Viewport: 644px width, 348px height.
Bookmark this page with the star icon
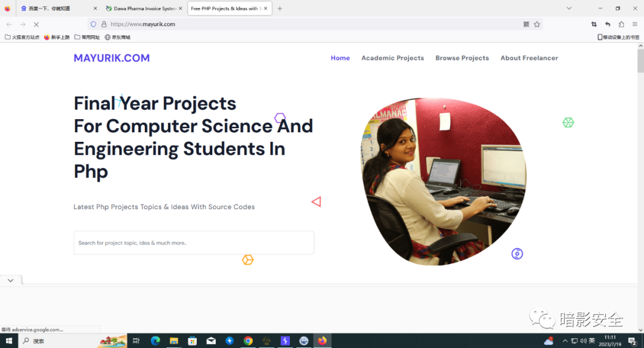coord(537,24)
